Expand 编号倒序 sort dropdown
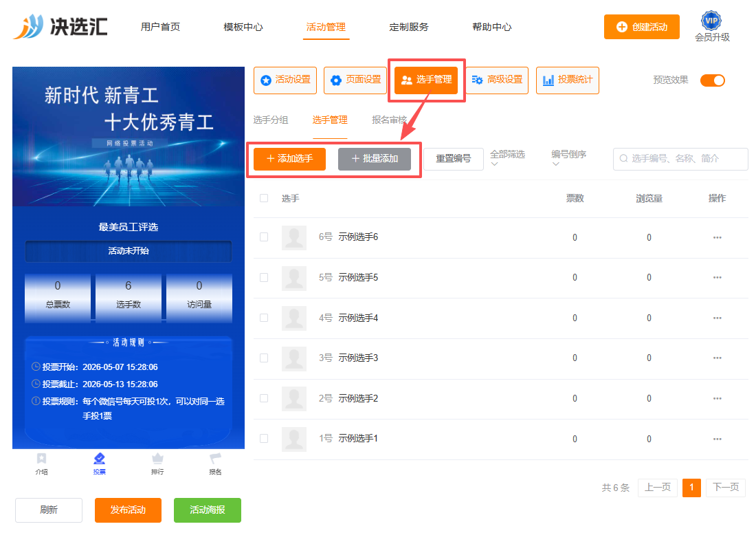Image resolution: width=756 pixels, height=533 pixels. click(568, 157)
